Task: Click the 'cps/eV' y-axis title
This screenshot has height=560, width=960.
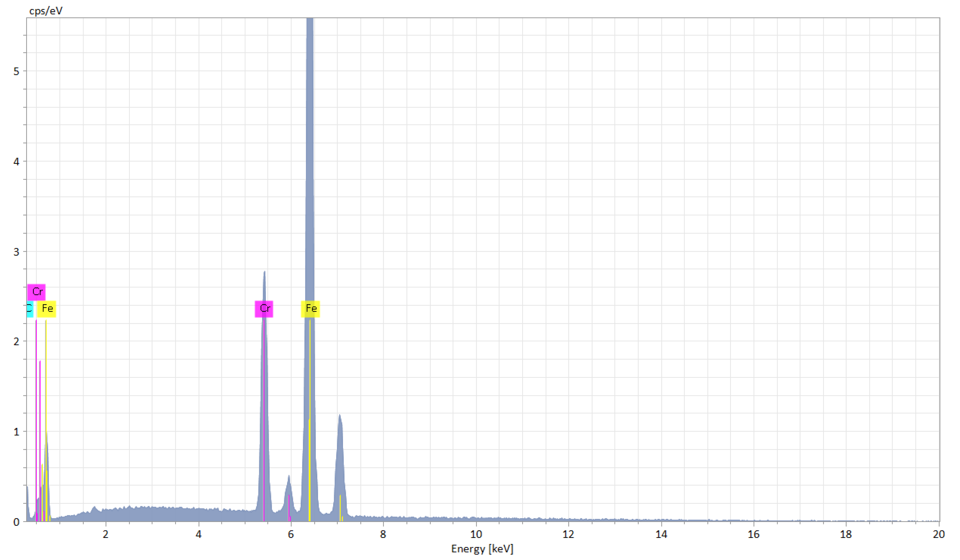Action: tap(46, 11)
